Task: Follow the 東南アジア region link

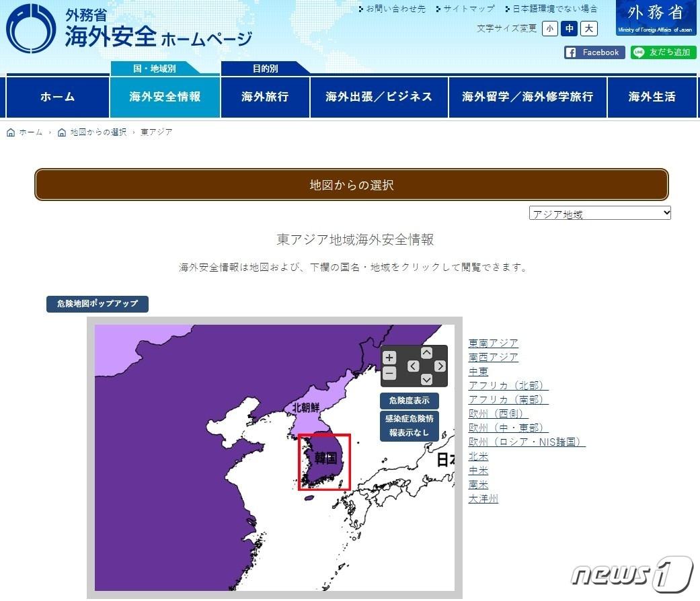Action: click(493, 344)
